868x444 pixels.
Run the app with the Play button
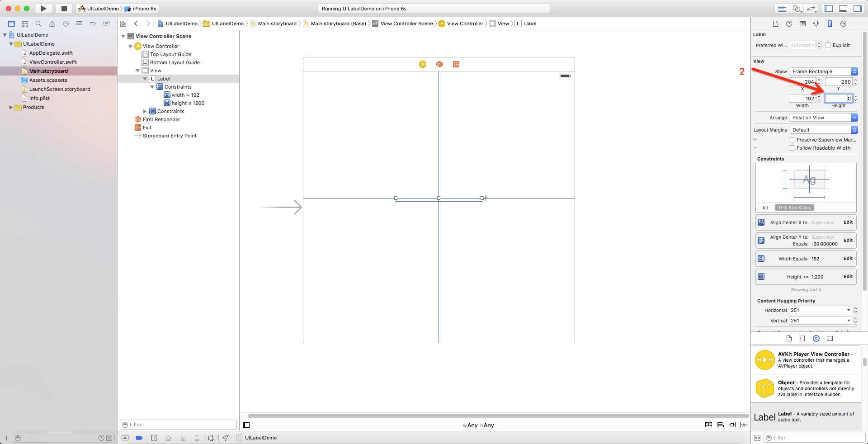click(43, 9)
